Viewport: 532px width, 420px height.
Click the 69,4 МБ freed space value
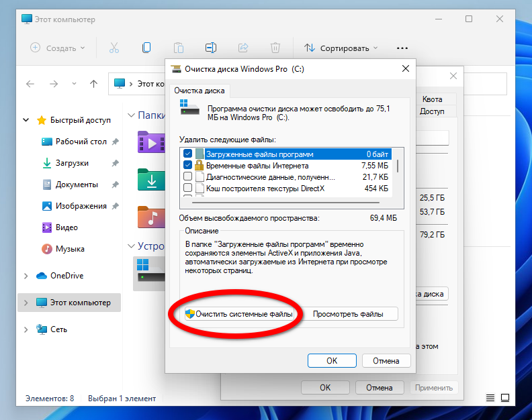[384, 218]
